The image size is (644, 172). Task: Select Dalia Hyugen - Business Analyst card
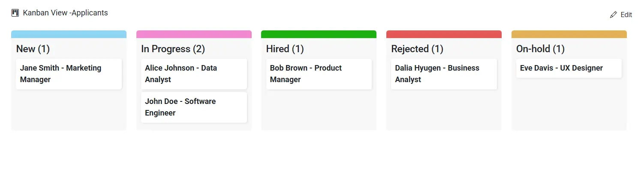click(444, 74)
